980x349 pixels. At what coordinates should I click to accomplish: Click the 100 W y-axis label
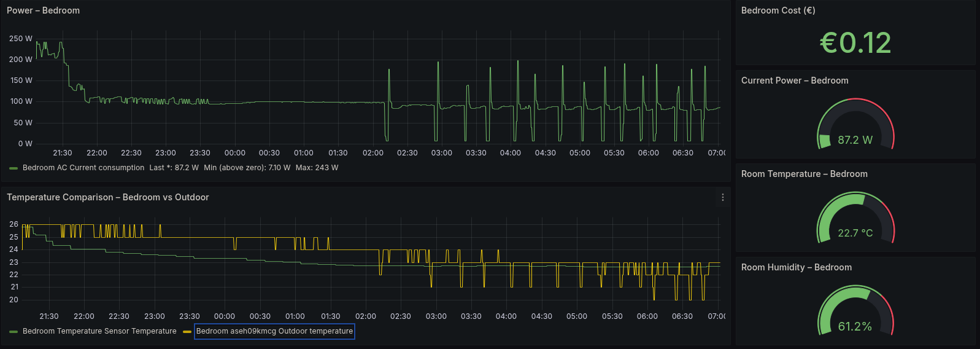[x=21, y=101]
